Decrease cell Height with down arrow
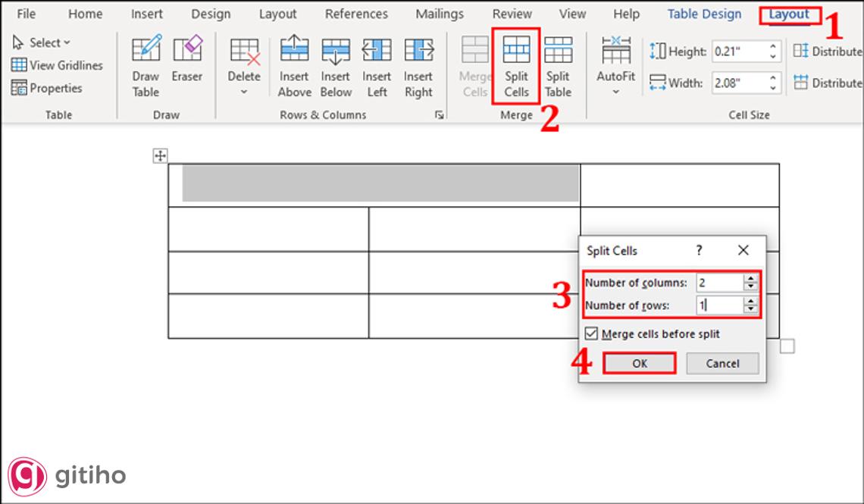Screen dimensions: 864x504 773,57
